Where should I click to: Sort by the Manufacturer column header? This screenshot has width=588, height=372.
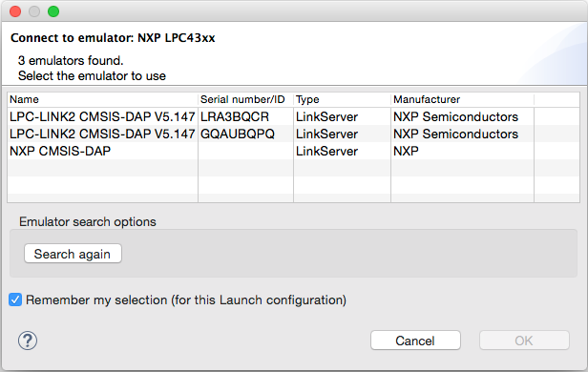click(x=462, y=99)
